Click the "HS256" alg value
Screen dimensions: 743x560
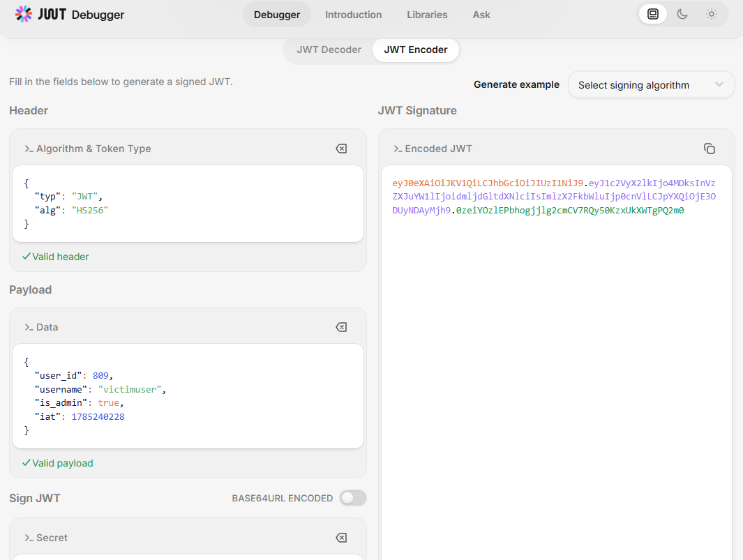click(90, 211)
